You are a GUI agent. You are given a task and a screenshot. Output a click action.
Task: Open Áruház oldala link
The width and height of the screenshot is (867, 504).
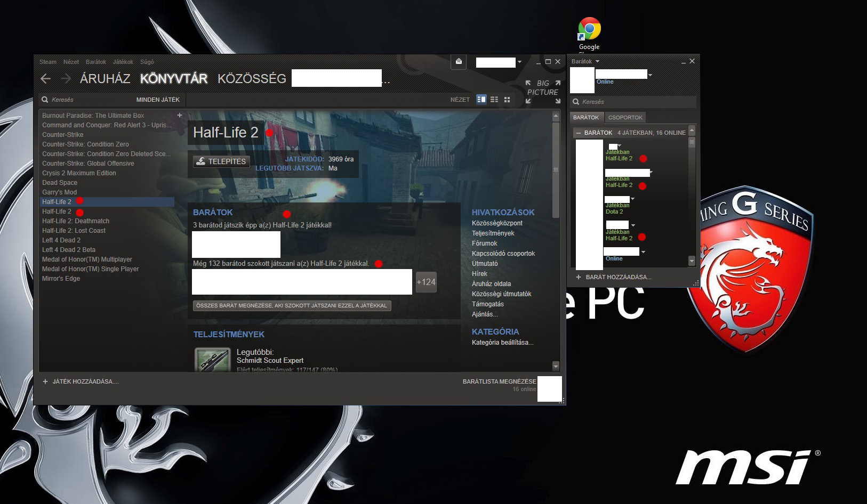[x=491, y=284]
